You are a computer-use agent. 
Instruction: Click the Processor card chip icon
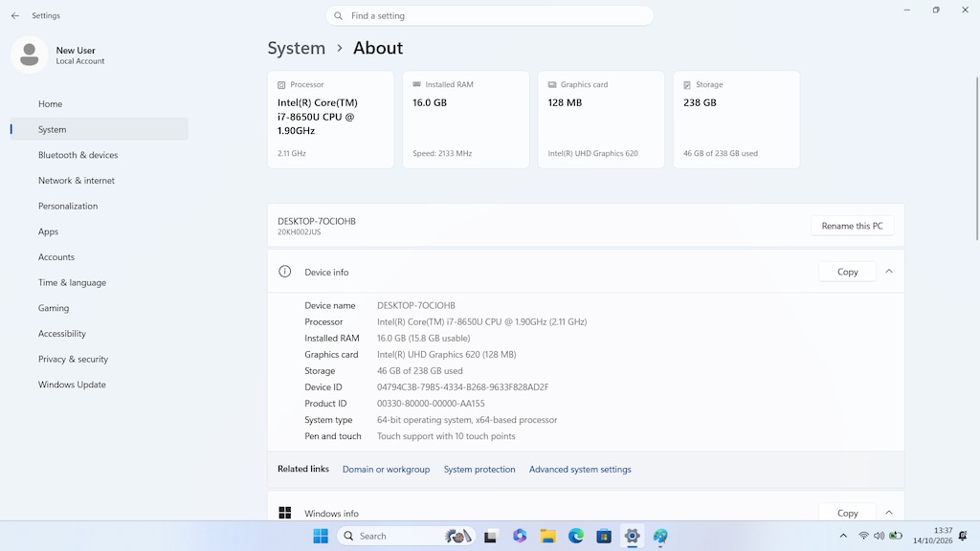click(x=281, y=85)
